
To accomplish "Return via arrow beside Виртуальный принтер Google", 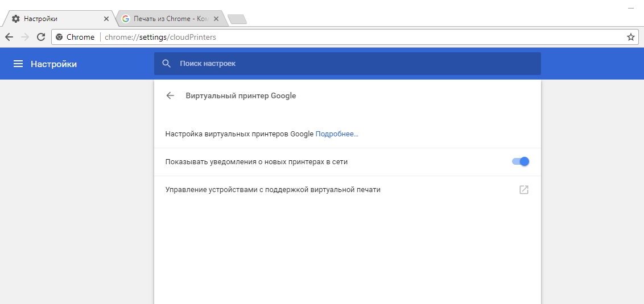I will (x=170, y=95).
